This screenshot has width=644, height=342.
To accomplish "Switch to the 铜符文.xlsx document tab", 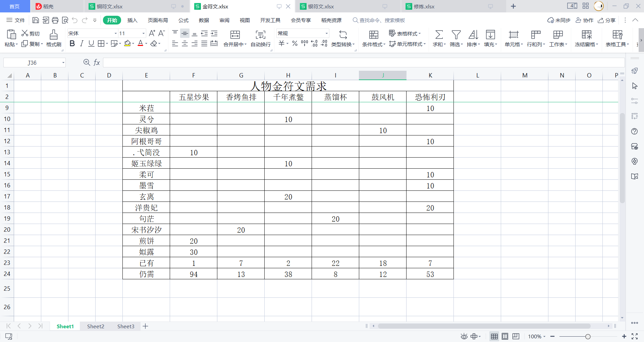I will click(137, 6).
